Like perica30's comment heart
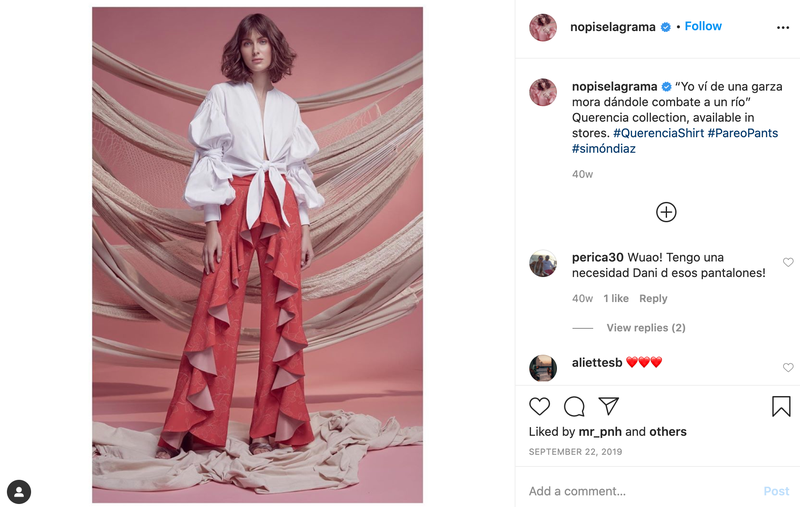 (x=788, y=262)
